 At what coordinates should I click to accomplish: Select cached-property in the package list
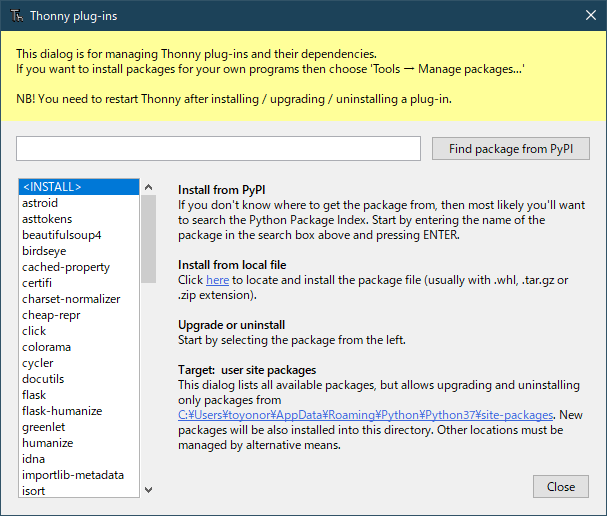[79, 267]
